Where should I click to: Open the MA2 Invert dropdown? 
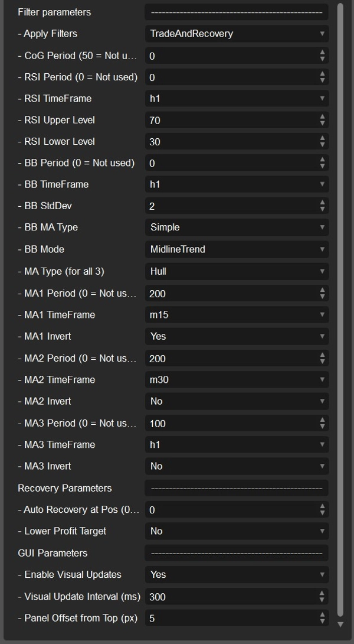pos(236,401)
